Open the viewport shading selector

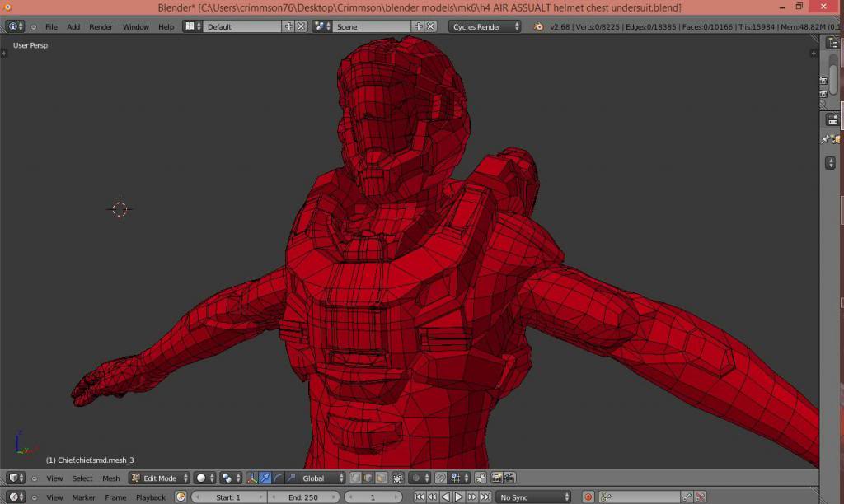point(204,478)
